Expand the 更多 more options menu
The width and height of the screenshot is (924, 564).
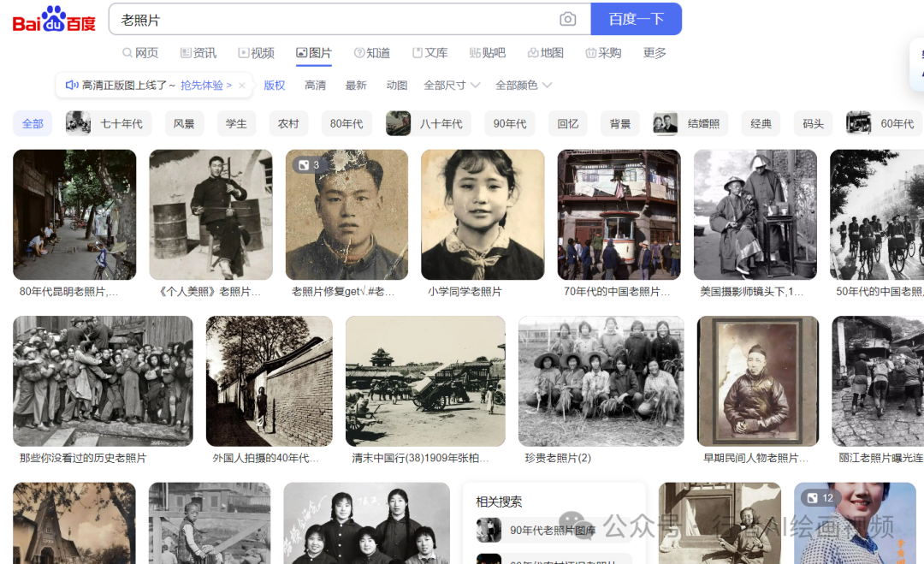click(x=653, y=52)
